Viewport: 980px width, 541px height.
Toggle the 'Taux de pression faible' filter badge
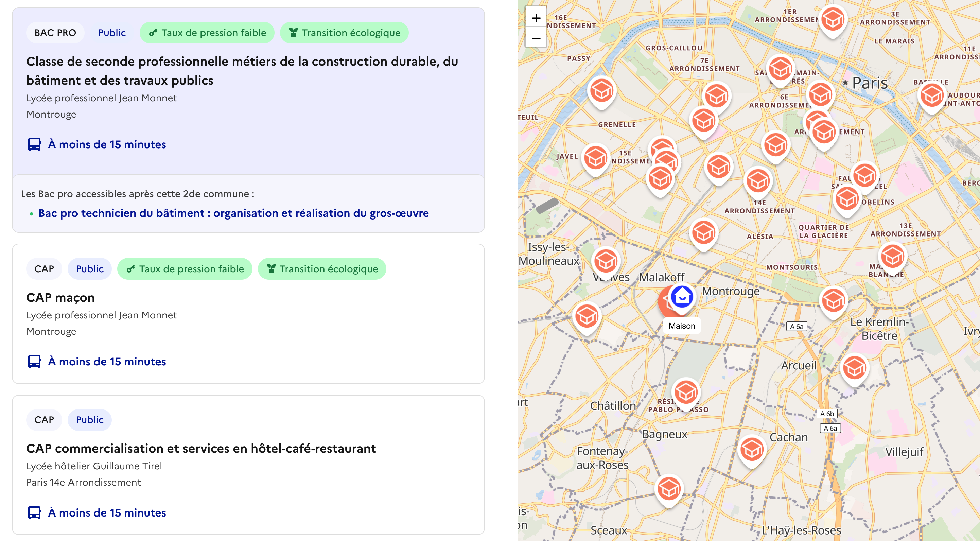tap(207, 33)
